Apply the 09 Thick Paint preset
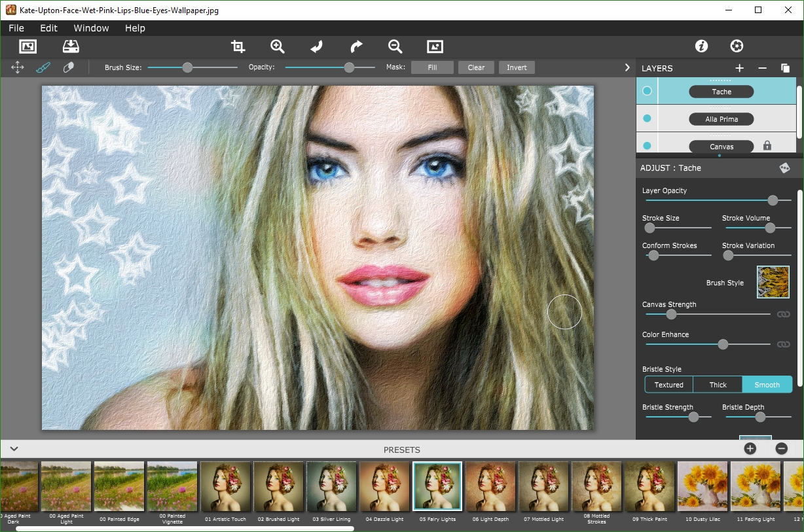Viewport: 804px width, 532px height. (649, 486)
